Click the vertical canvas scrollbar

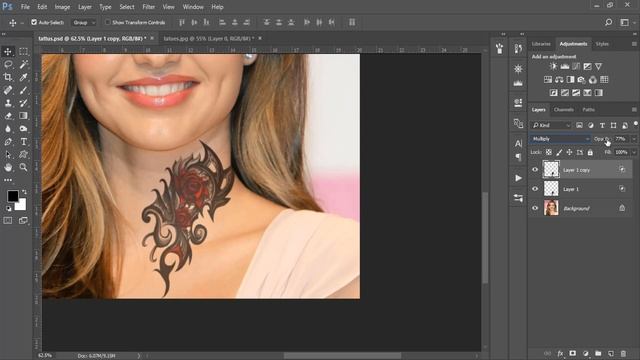pos(485,237)
